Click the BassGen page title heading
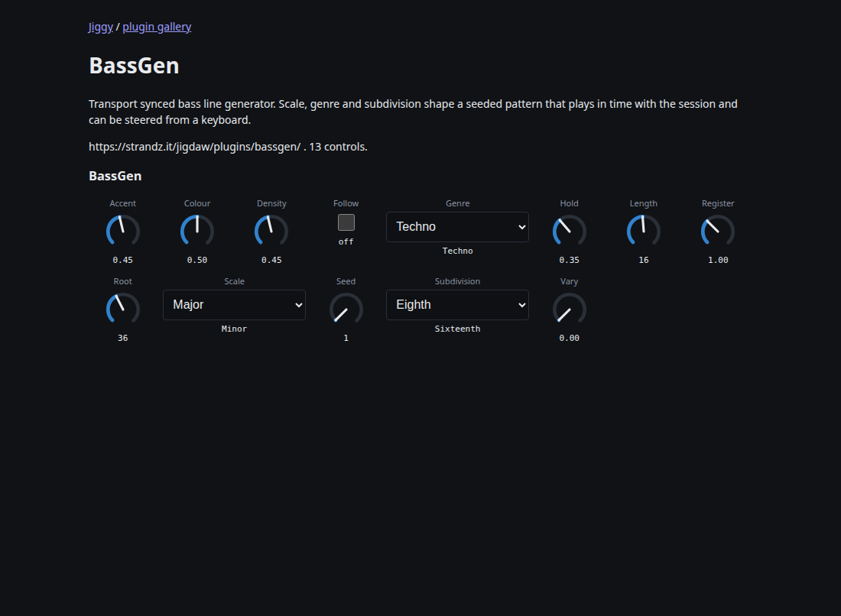This screenshot has height=616, width=841. pos(134,66)
